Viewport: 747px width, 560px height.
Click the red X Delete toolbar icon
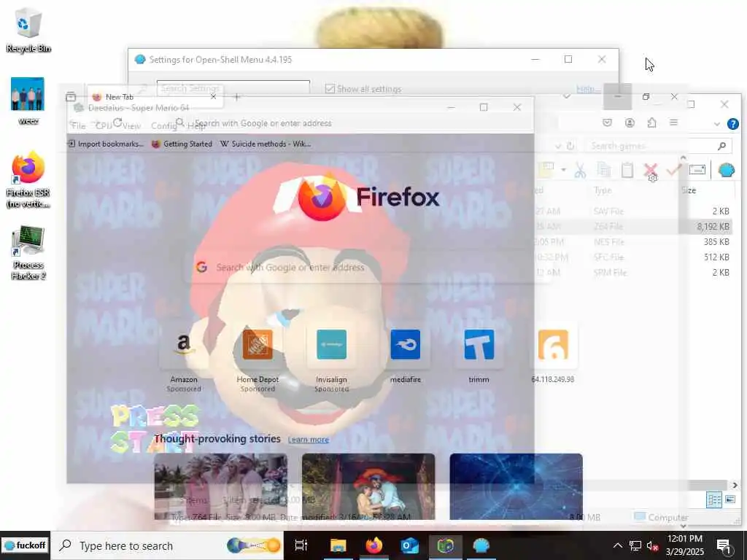coord(650,171)
